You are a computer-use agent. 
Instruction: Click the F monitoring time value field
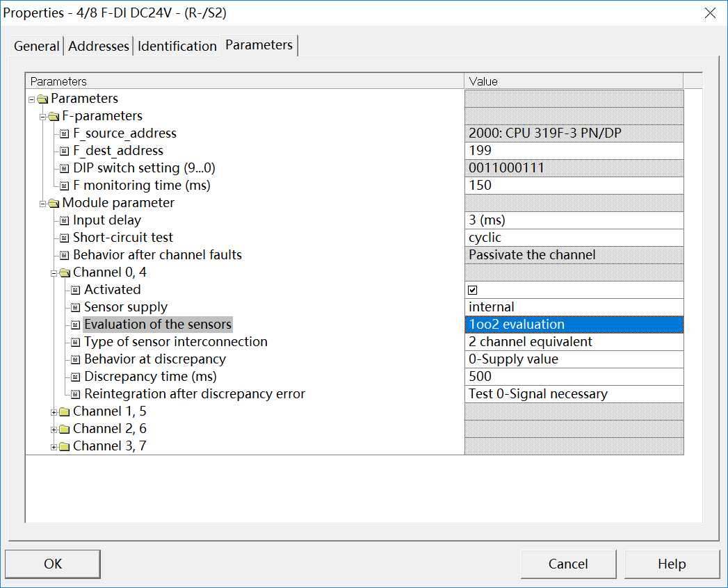pos(574,186)
